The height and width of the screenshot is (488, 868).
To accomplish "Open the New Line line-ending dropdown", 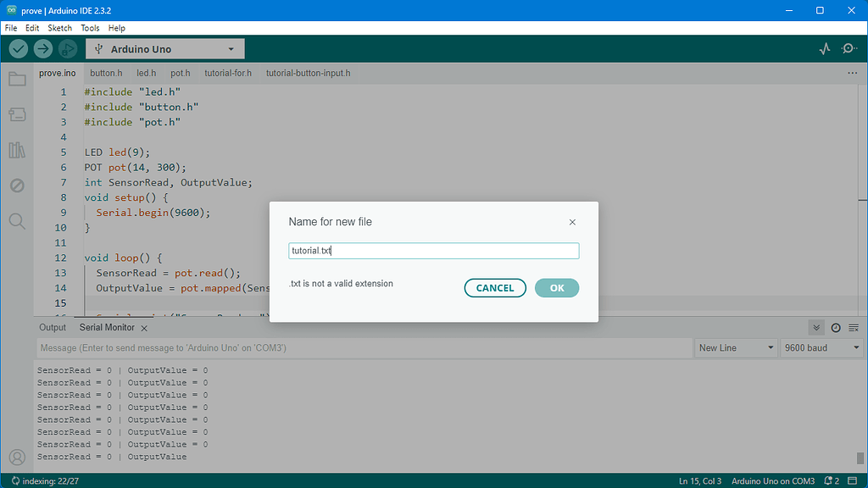I will pyautogui.click(x=734, y=347).
